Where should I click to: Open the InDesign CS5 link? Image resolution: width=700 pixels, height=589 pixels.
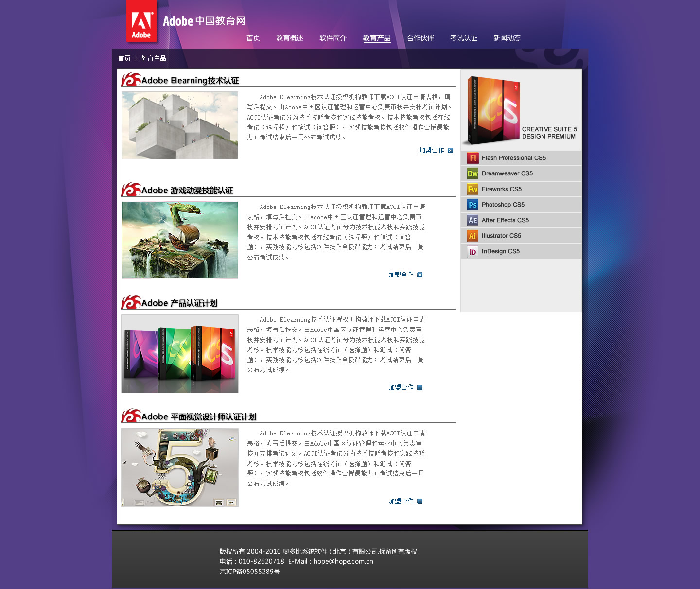tap(501, 251)
